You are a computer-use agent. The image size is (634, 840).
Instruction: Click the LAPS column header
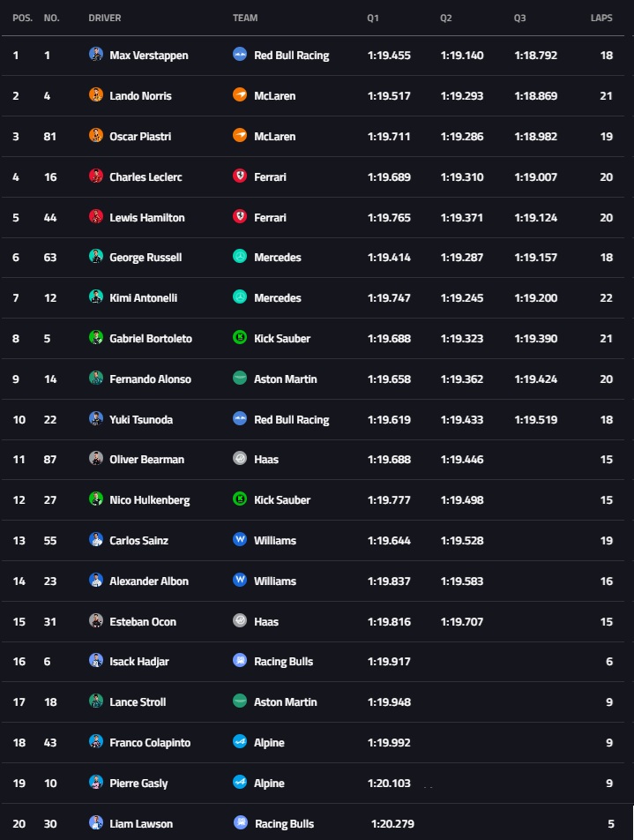tap(601, 18)
